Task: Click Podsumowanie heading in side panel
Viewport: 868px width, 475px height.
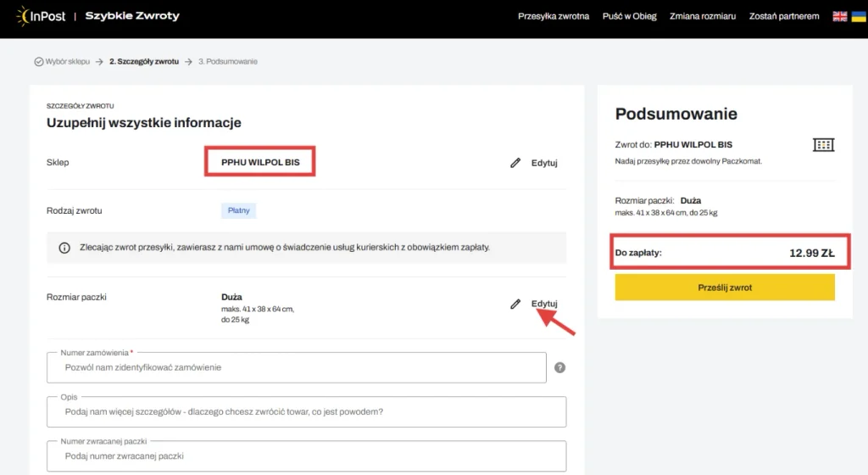Action: (676, 114)
